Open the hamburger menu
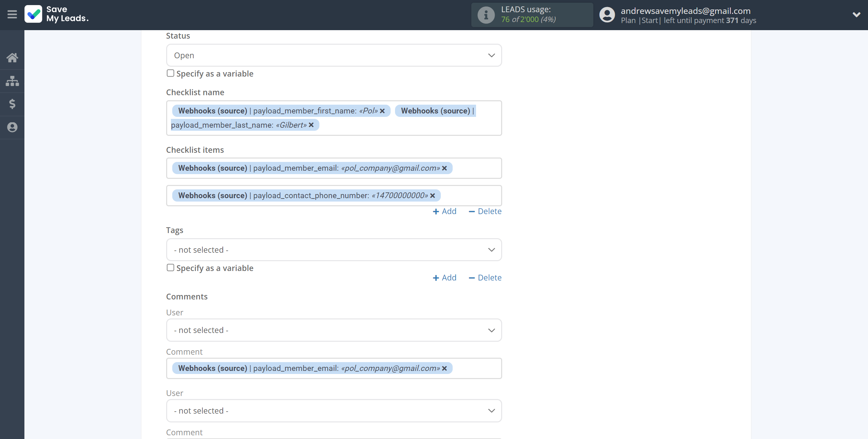Image resolution: width=868 pixels, height=439 pixels. point(12,14)
